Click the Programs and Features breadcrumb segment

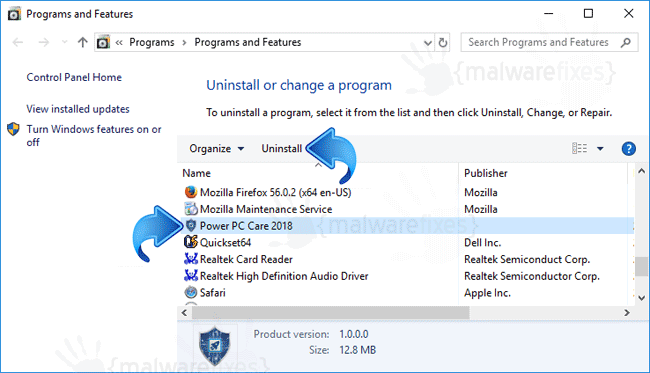(x=247, y=42)
